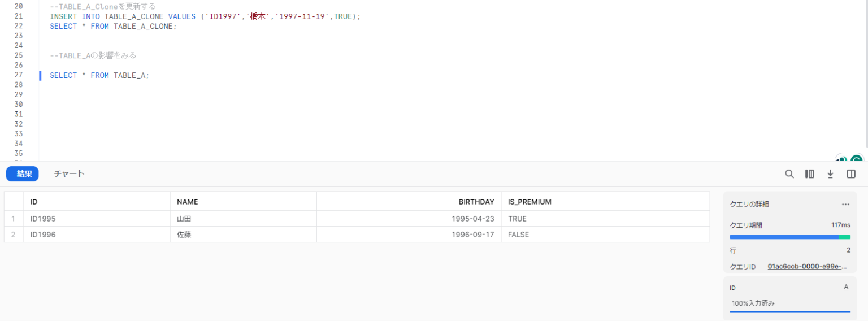Image resolution: width=868 pixels, height=321 pixels.
Task: Select row number 1 in results
Action: (x=14, y=219)
